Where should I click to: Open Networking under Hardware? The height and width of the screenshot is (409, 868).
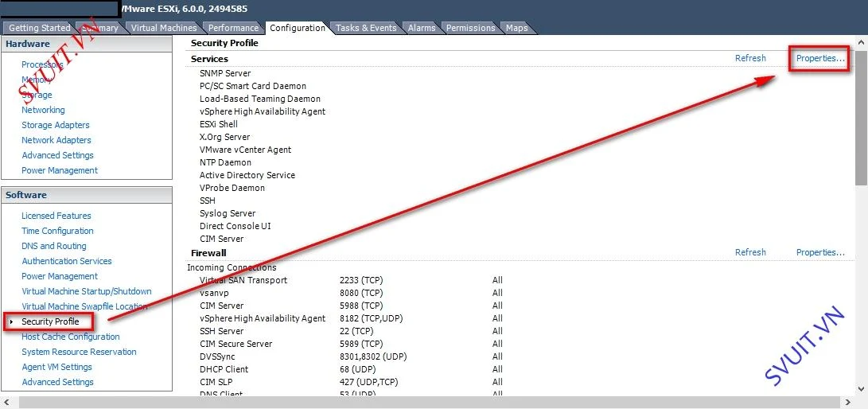point(43,110)
